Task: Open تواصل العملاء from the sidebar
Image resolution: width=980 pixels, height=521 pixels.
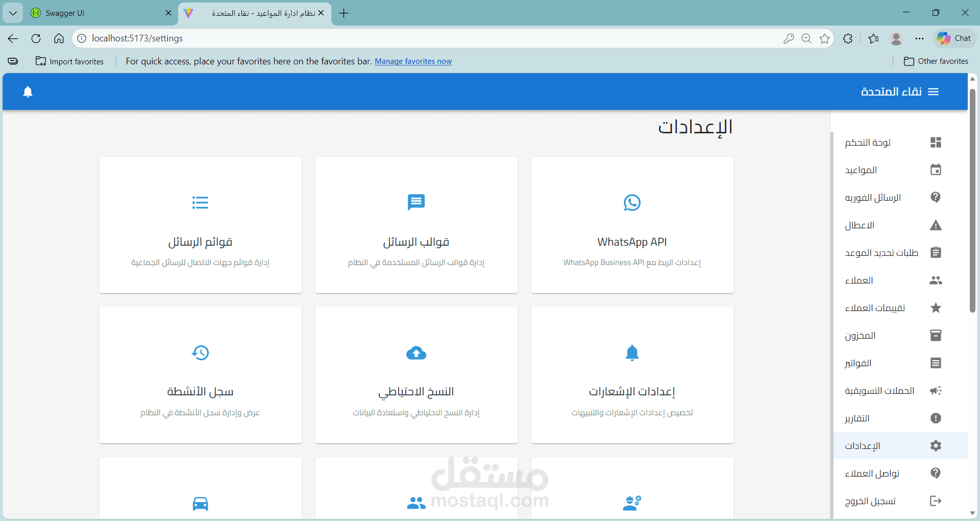Action: click(x=900, y=473)
